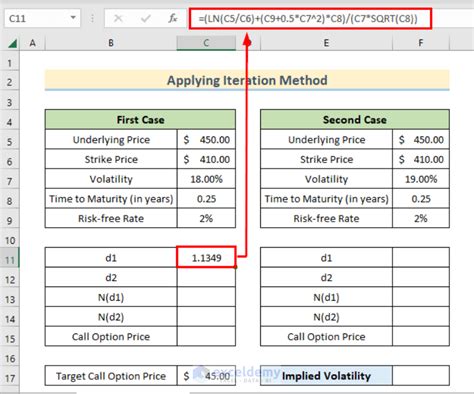Click Second Case underlying price $450.00 cell

click(x=421, y=139)
